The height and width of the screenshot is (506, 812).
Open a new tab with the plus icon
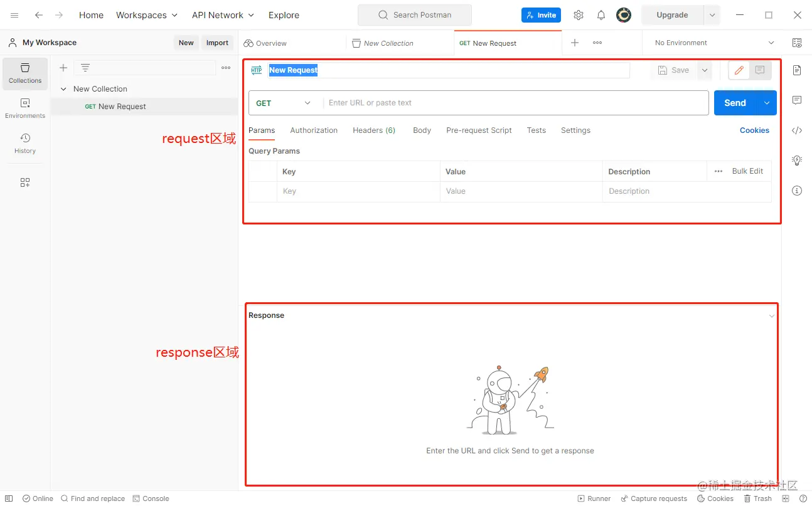tap(575, 43)
